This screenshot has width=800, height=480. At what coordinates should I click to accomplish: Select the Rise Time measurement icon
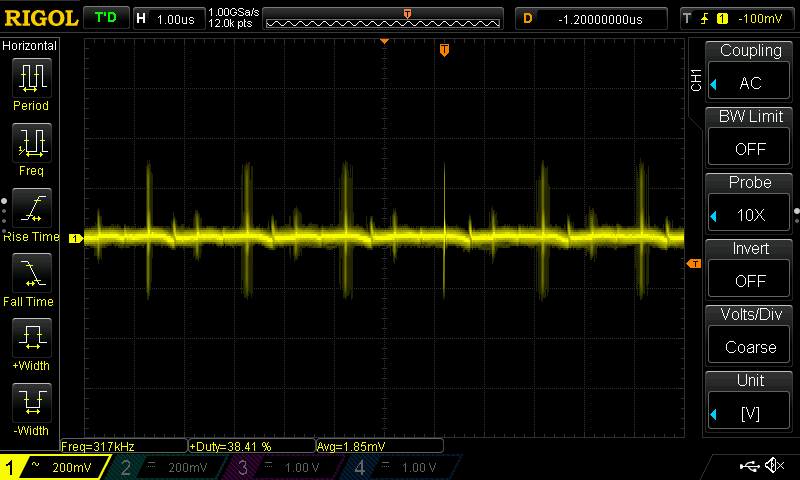[32, 208]
